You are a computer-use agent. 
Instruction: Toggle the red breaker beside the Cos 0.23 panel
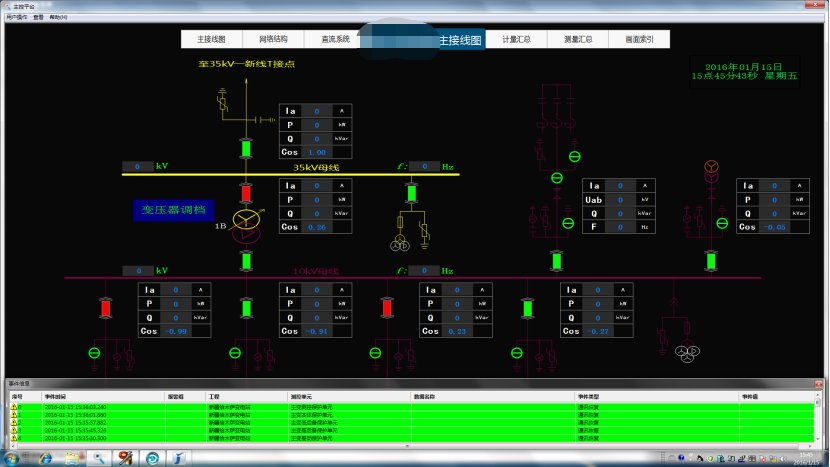tap(387, 308)
